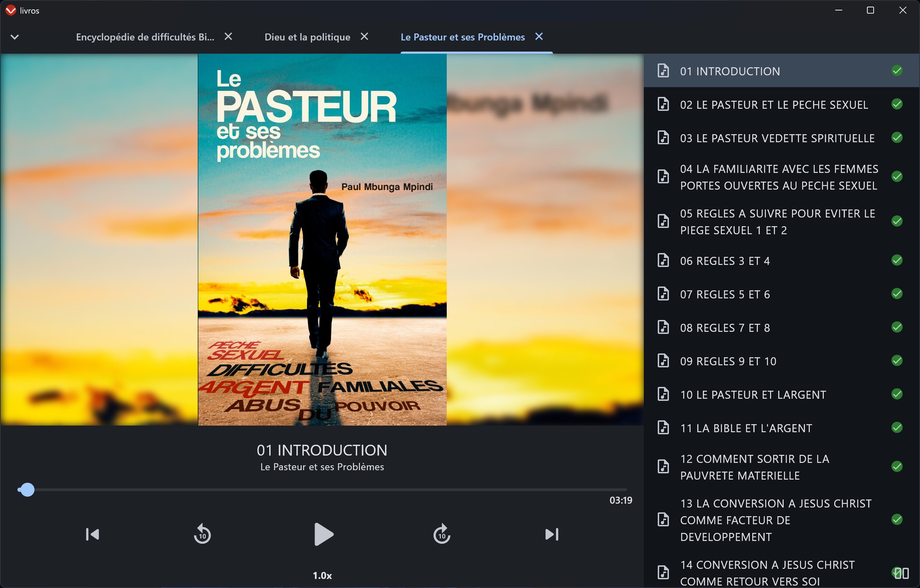Open the 1.0x playback speed selector
Screen dimensions: 920x588
(x=322, y=575)
